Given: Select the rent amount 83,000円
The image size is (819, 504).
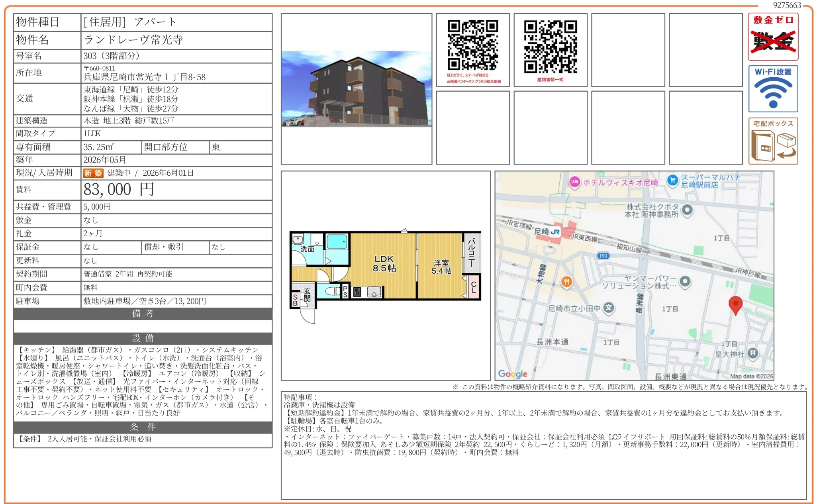Looking at the screenshot, I should pyautogui.click(x=116, y=190).
